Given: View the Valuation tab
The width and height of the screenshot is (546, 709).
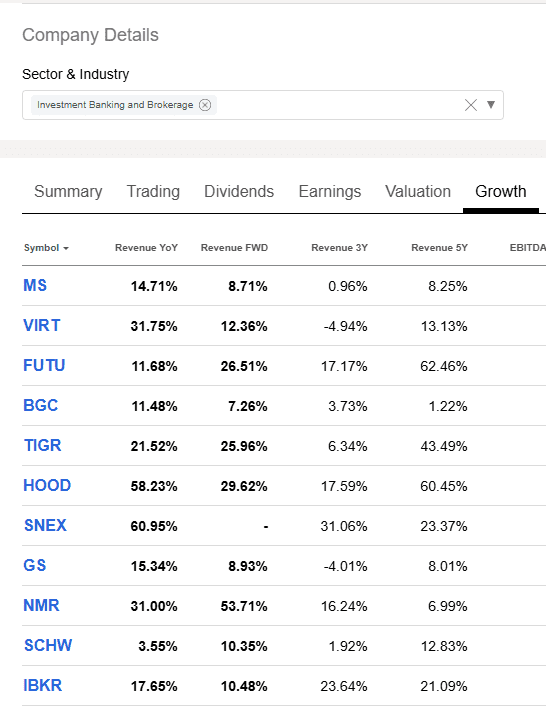Looking at the screenshot, I should (x=418, y=192).
